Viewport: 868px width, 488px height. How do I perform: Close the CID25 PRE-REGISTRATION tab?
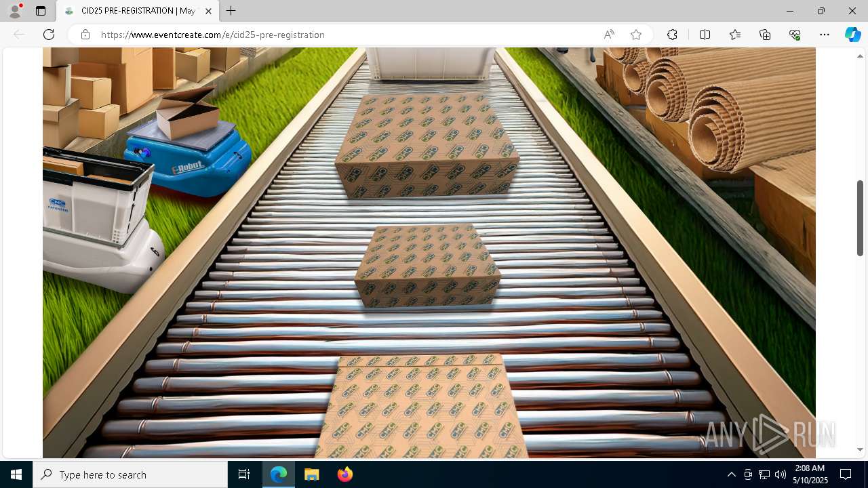[x=208, y=11]
